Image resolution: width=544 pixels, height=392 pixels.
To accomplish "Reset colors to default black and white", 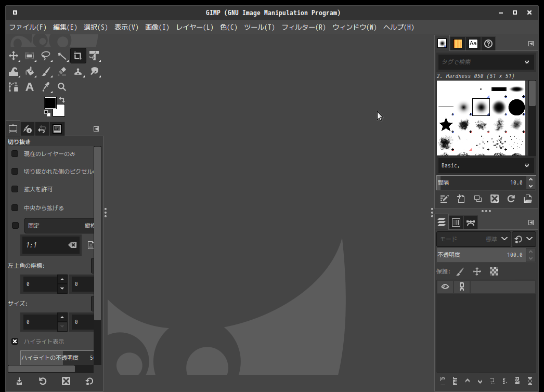I will 47,113.
